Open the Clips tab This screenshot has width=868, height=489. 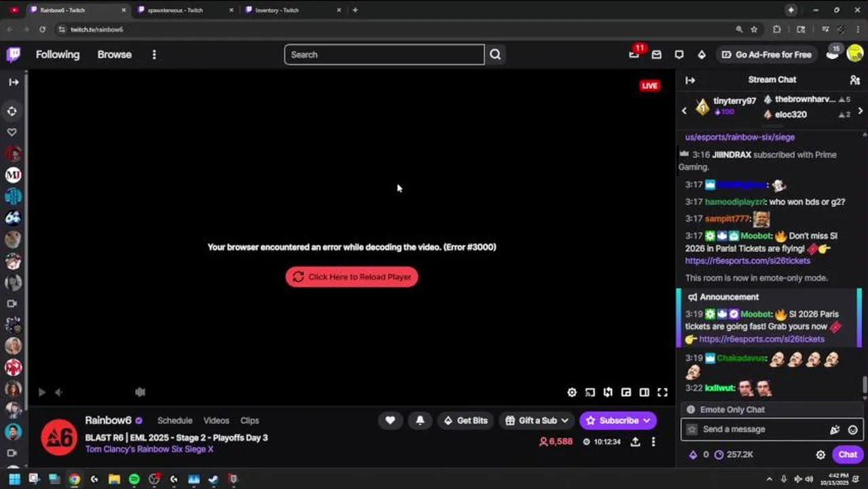click(x=249, y=420)
